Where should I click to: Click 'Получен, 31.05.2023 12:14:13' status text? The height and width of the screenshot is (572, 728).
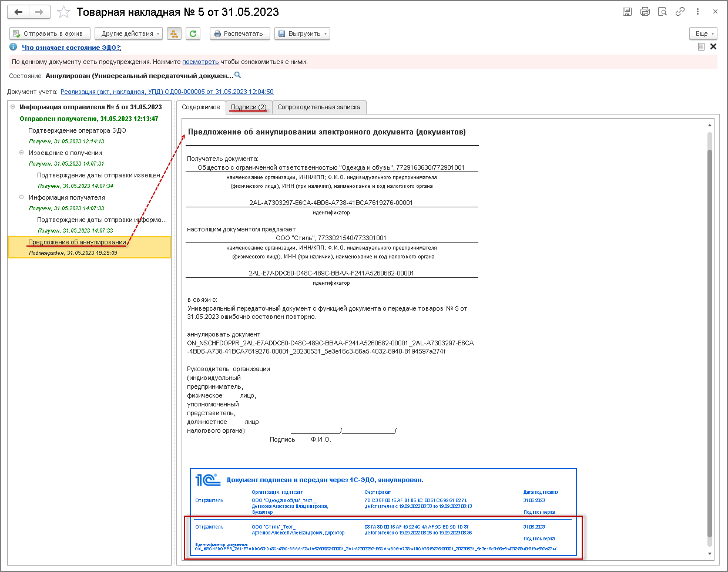66,142
